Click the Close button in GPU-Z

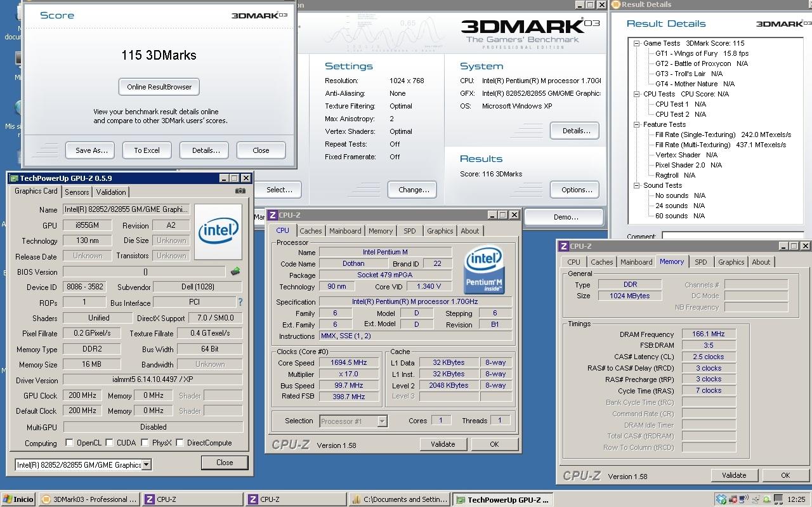click(x=225, y=463)
